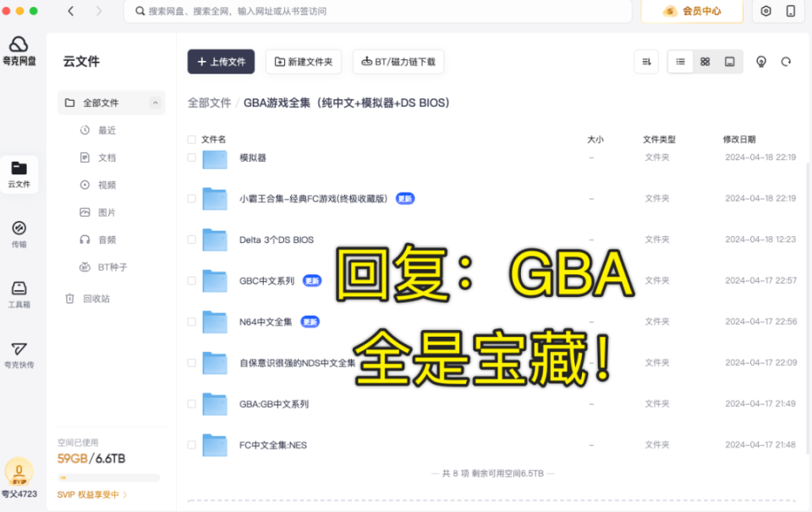
Task: Toggle the select-all checkbox beside 文件名
Action: (192, 140)
